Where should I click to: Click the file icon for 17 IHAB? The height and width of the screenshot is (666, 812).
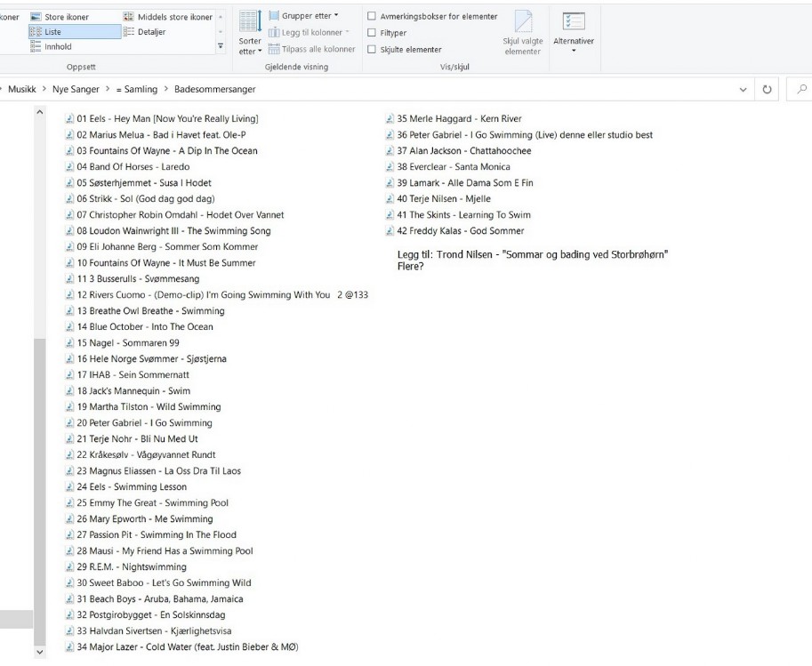pyautogui.click(x=69, y=375)
